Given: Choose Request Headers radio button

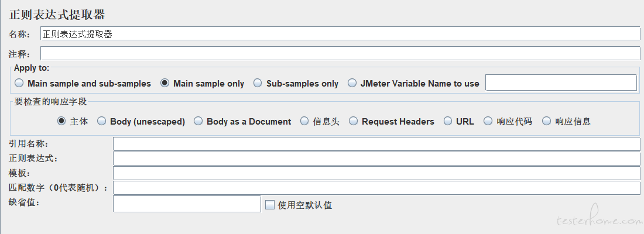Looking at the screenshot, I should [x=353, y=122].
